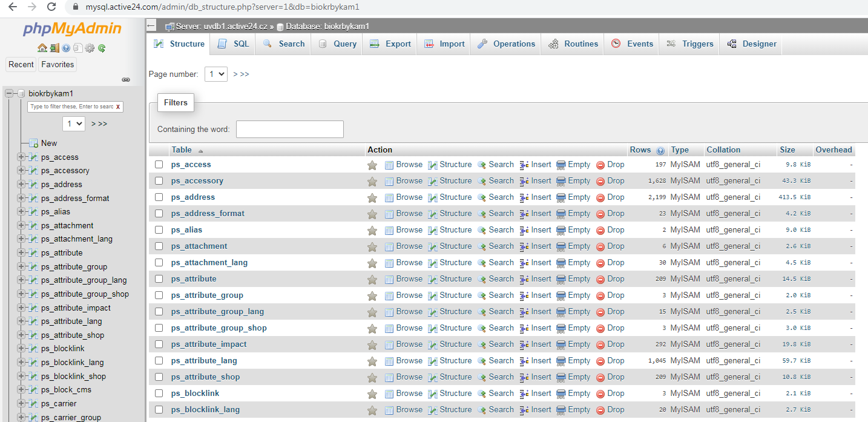Select the ps_attribute_lang row checkbox

pyautogui.click(x=159, y=361)
